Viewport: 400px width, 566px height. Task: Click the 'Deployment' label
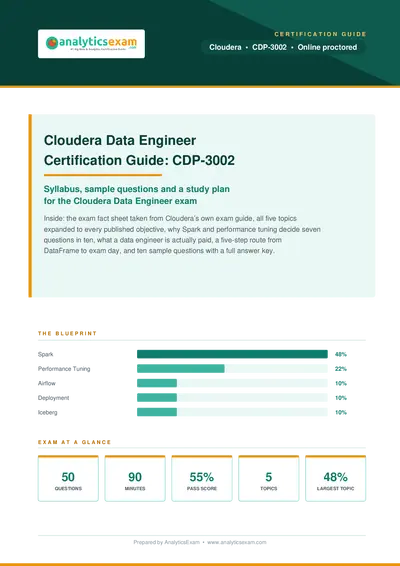pos(53,398)
